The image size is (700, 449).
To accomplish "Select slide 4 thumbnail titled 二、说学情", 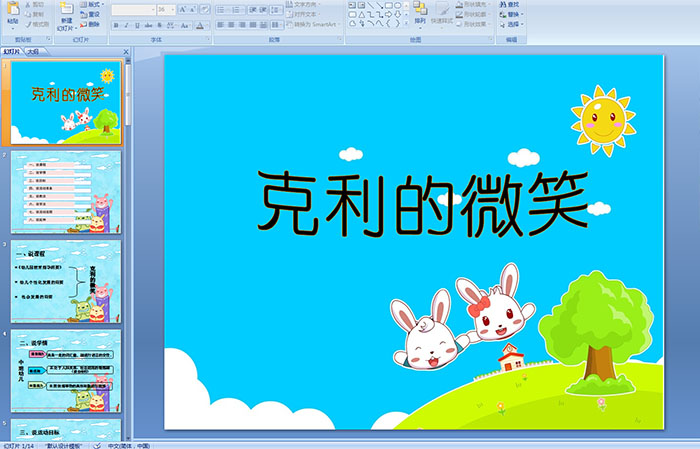I will point(66,371).
